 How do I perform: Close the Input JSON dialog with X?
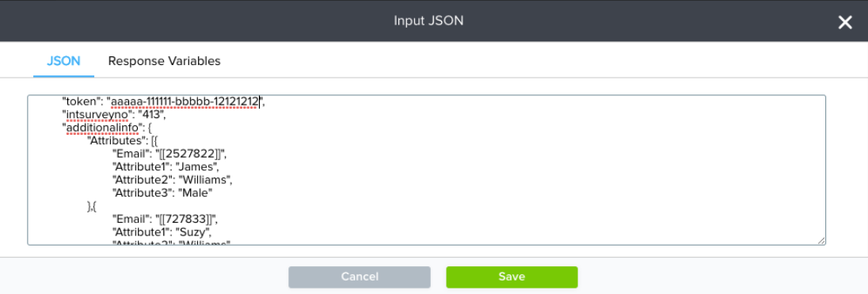click(845, 22)
